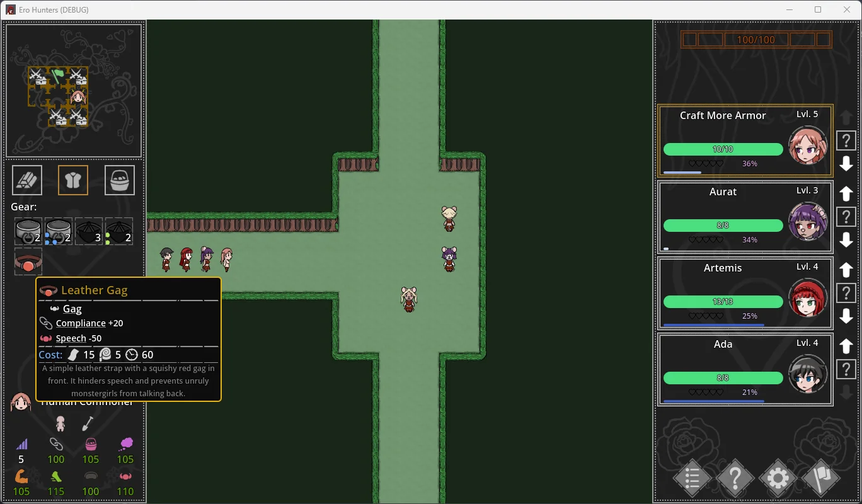
Task: Click Aurat's green health bar
Action: click(x=723, y=226)
